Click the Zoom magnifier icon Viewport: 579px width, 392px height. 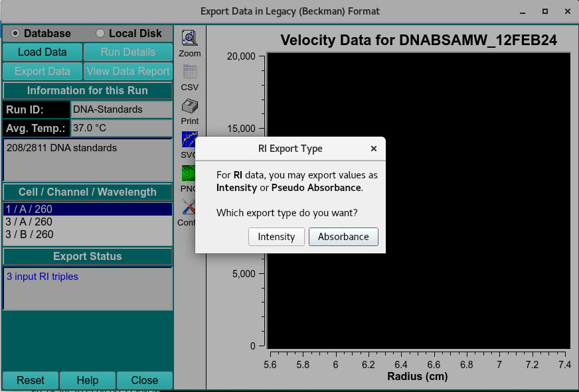click(x=189, y=38)
